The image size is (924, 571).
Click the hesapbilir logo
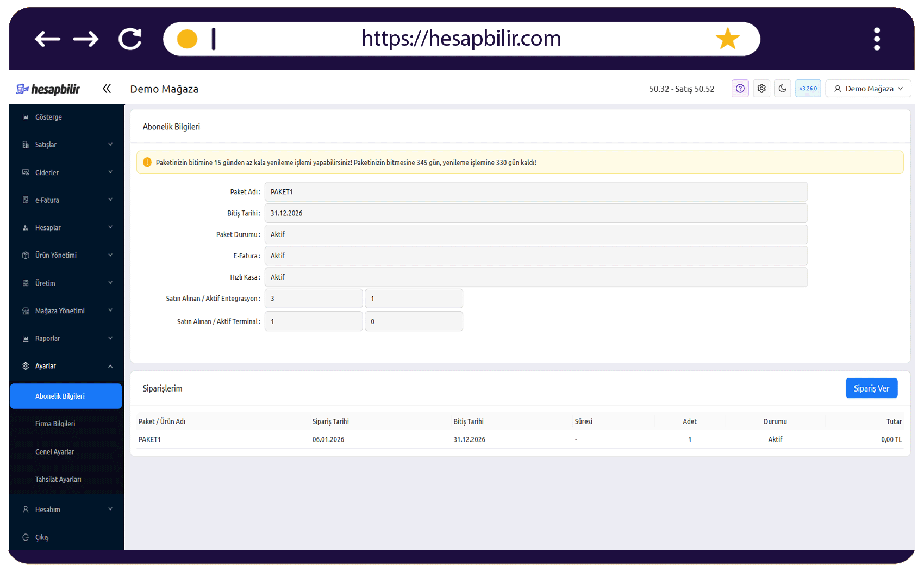(x=48, y=89)
